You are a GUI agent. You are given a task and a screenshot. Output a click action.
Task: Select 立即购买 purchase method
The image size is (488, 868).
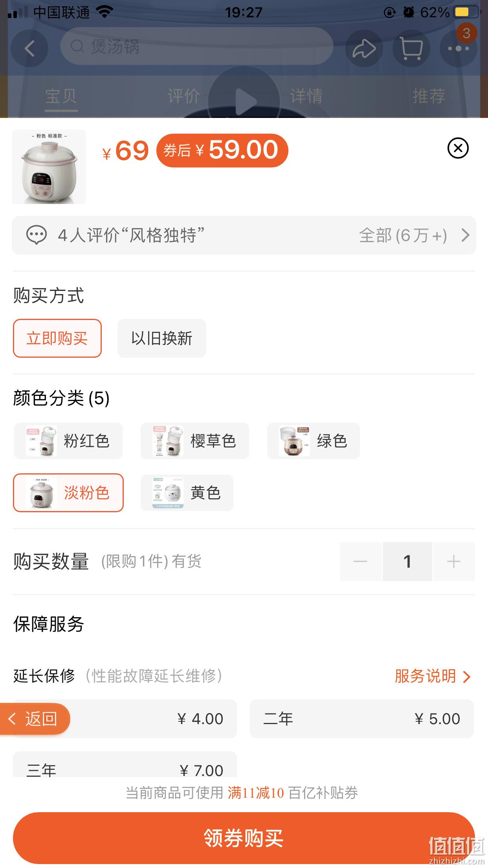(x=57, y=338)
